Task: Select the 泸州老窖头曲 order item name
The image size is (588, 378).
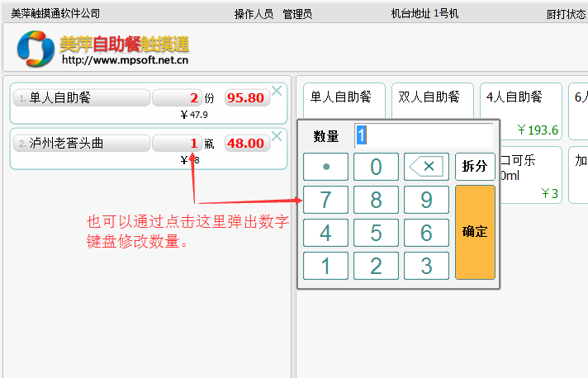Action: [82, 144]
